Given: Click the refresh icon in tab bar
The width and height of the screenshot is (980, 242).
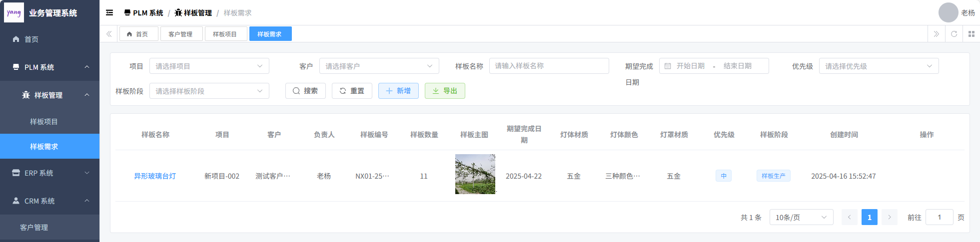Looking at the screenshot, I should 954,34.
